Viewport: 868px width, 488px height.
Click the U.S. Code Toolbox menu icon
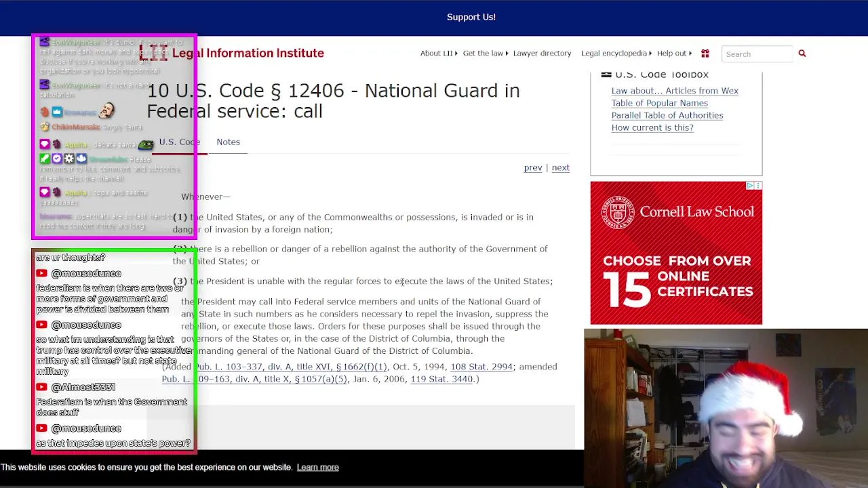coord(606,75)
